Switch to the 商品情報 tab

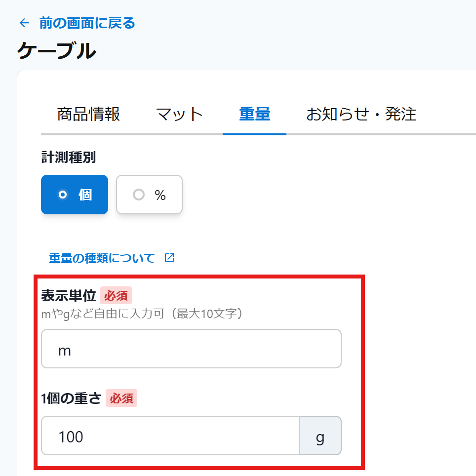(x=88, y=115)
